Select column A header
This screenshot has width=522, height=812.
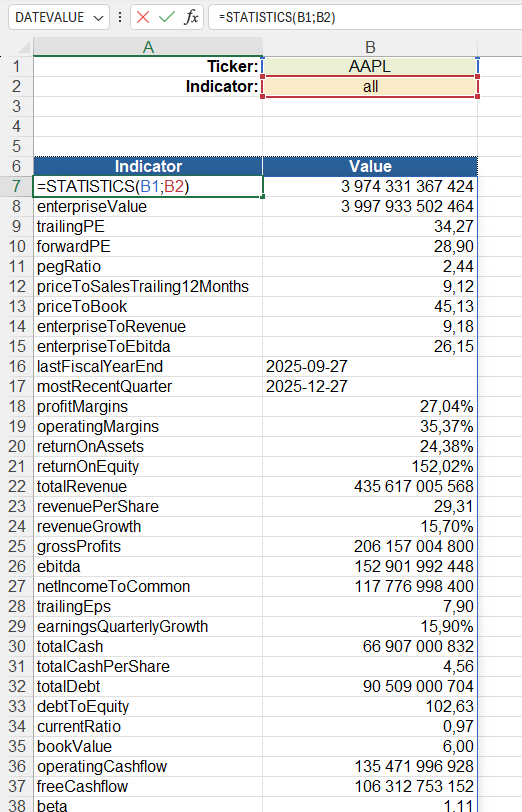pyautogui.click(x=148, y=47)
